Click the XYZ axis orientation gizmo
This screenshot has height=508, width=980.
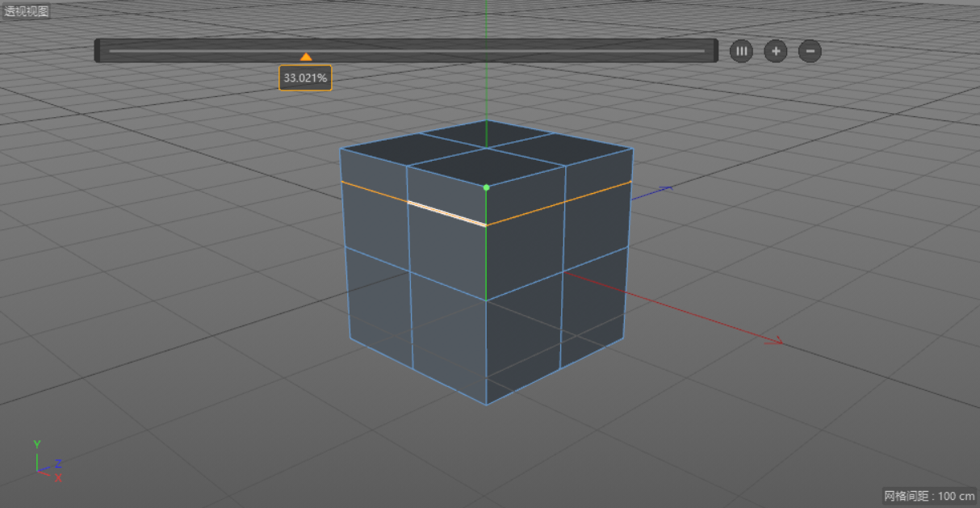[x=47, y=462]
